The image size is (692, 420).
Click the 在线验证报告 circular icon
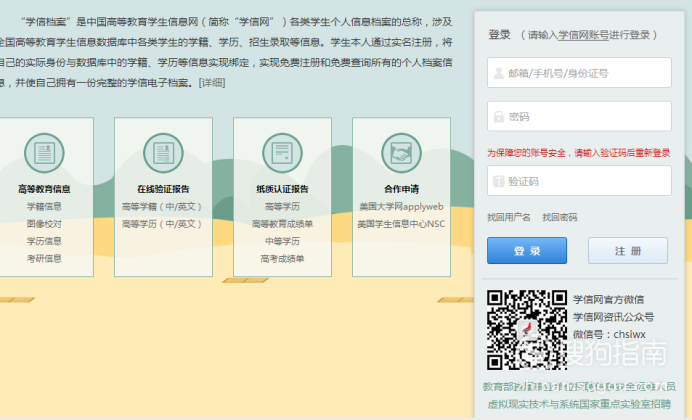point(163,153)
